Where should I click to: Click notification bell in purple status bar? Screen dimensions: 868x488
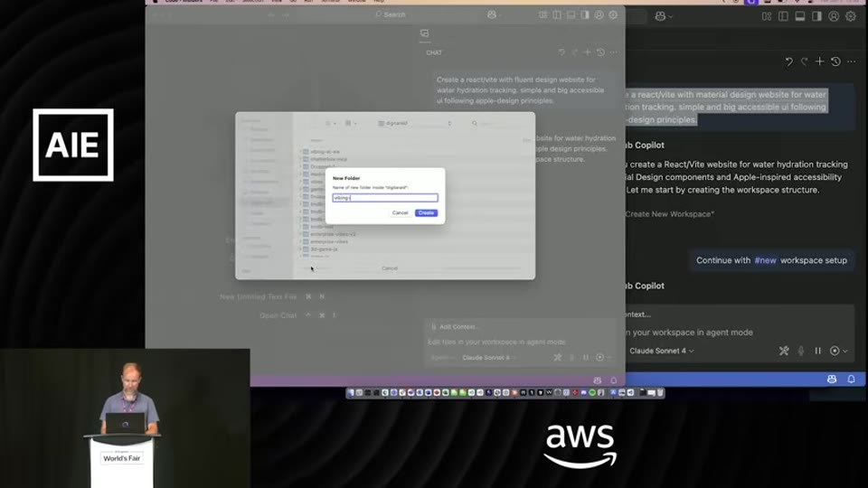pos(613,380)
